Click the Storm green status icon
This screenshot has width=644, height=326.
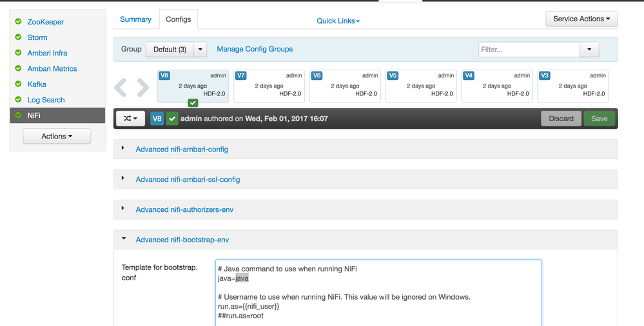click(18, 37)
